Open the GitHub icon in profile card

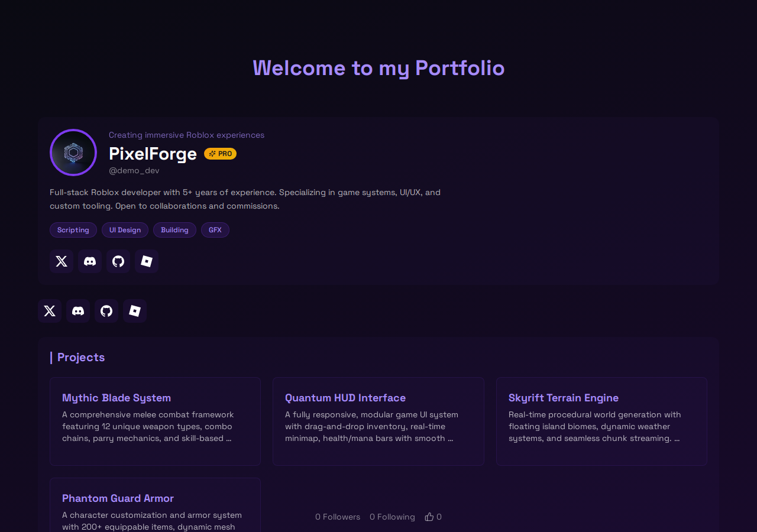(118, 261)
